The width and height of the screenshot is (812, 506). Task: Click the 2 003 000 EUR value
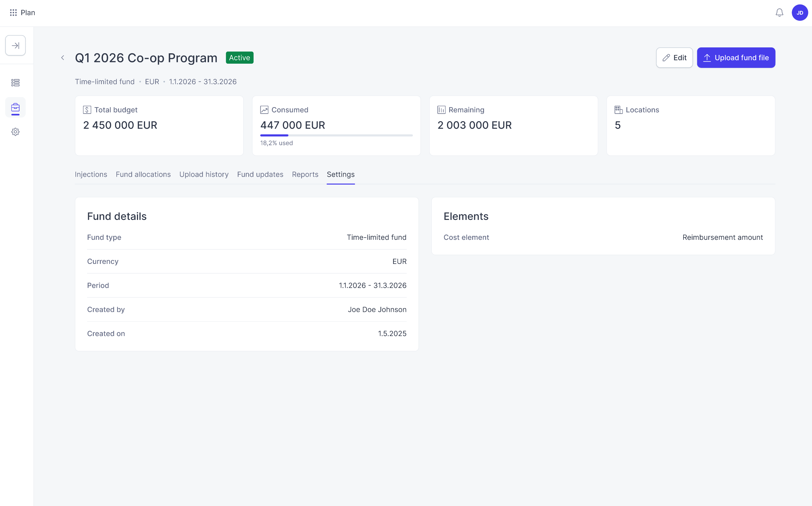pos(474,125)
